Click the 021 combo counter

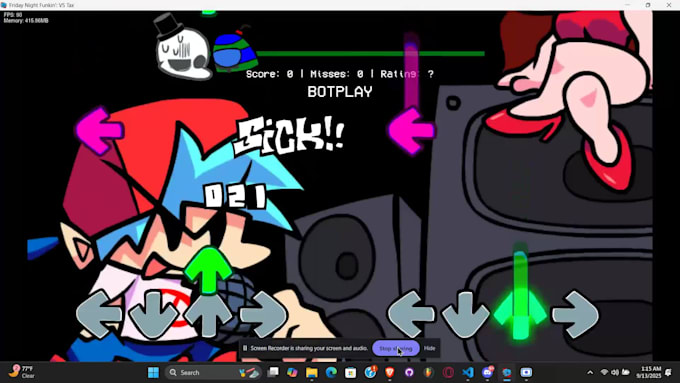click(x=235, y=196)
